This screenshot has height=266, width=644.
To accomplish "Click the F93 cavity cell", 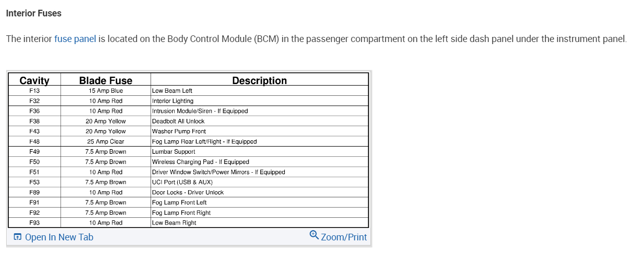I will pyautogui.click(x=34, y=223).
